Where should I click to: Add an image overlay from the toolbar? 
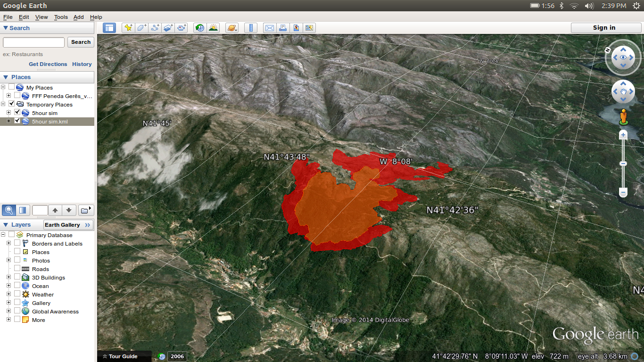coord(168,28)
